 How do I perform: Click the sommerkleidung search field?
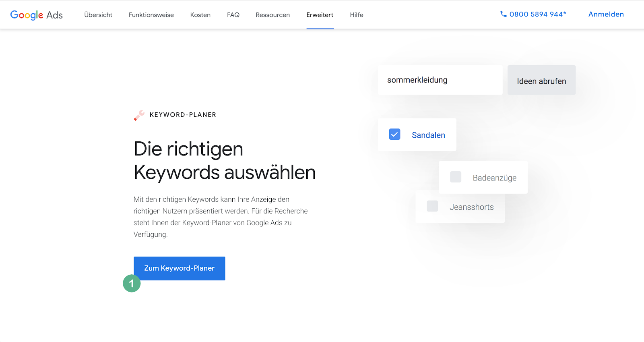click(440, 80)
